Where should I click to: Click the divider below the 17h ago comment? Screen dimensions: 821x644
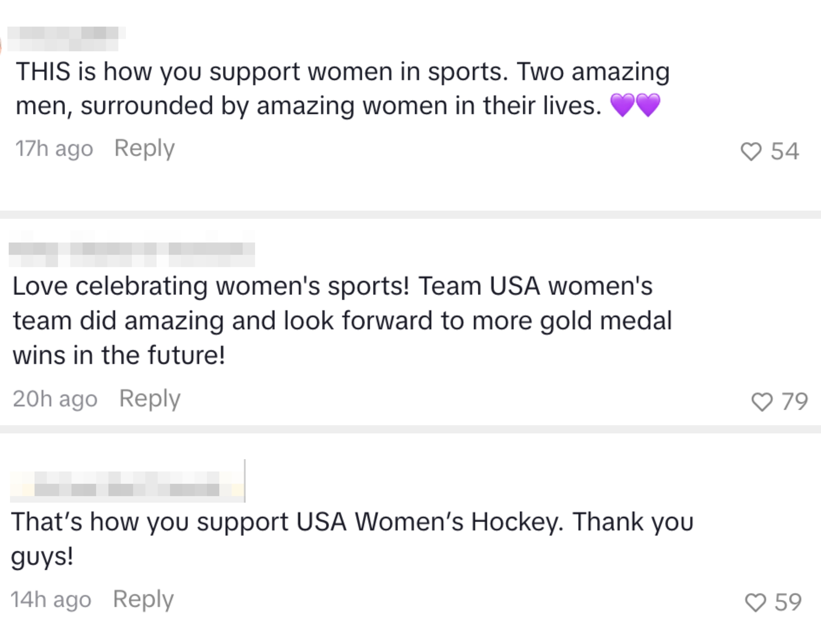[x=410, y=214]
